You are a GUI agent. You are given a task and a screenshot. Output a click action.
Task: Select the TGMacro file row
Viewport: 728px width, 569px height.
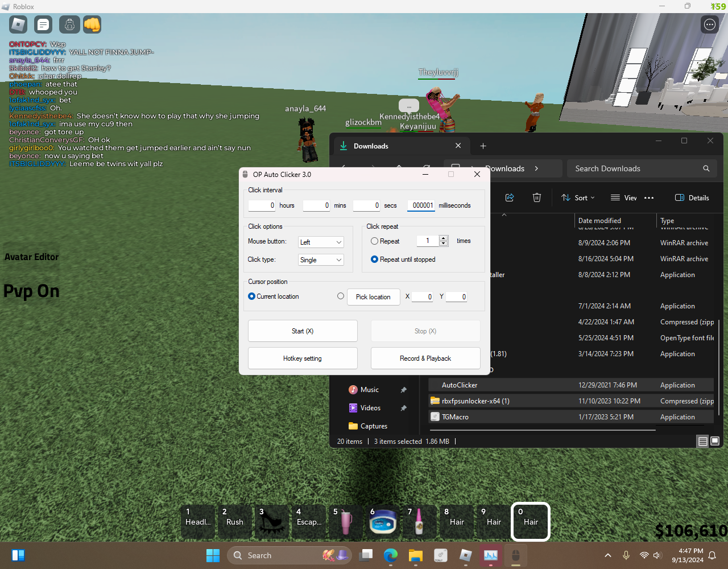click(571, 417)
